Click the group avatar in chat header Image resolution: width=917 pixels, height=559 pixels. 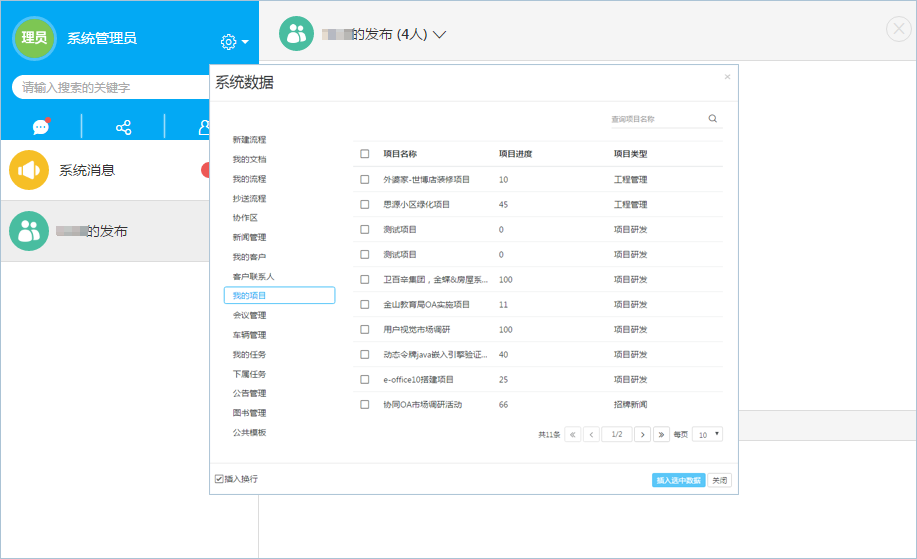pyautogui.click(x=297, y=33)
